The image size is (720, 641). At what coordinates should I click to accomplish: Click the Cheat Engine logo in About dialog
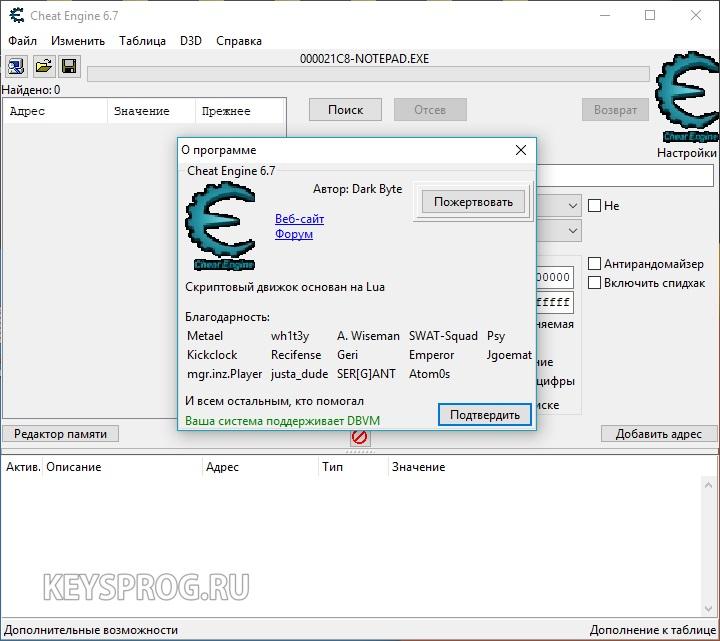220,226
